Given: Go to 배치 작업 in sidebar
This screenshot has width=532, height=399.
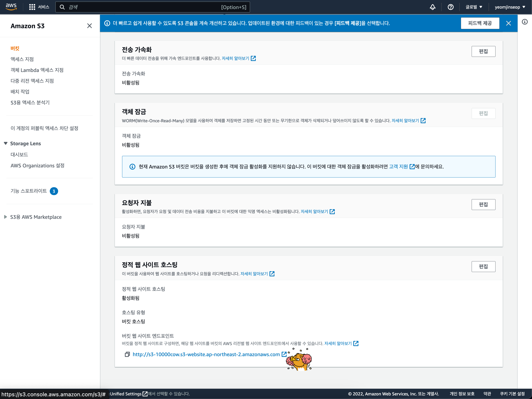Looking at the screenshot, I should pyautogui.click(x=20, y=92).
